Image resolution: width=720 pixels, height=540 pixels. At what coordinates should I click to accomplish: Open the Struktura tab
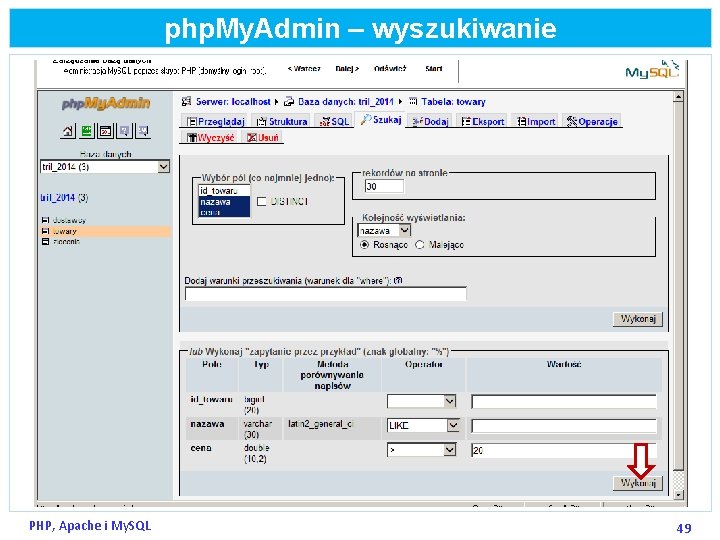click(x=281, y=122)
